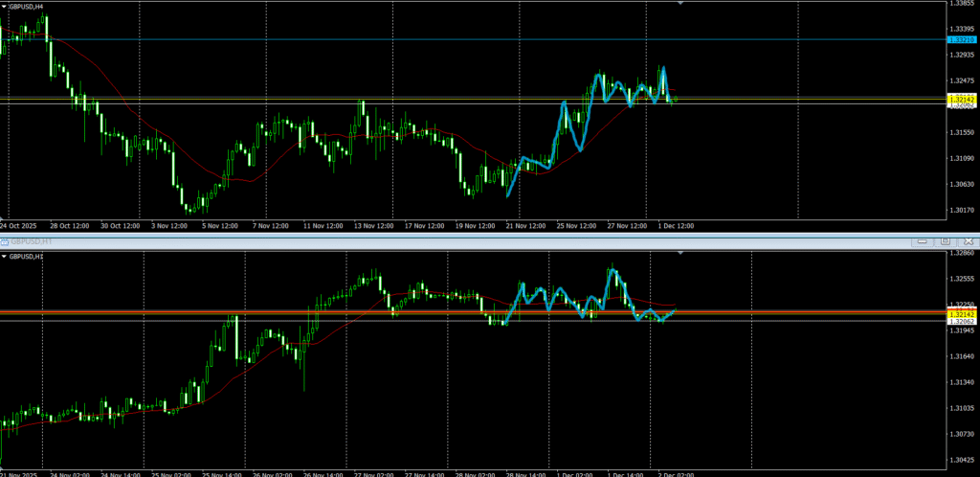Open the GBPUSD,H1 chart dropdown triangle
This screenshot has width=980, height=477.
click(5, 257)
